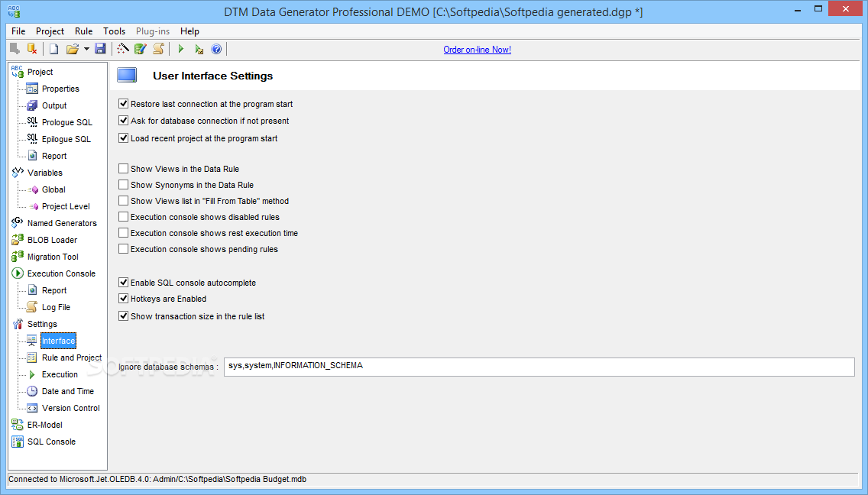
Task: Open the ER-Model tree item
Action: click(x=45, y=425)
